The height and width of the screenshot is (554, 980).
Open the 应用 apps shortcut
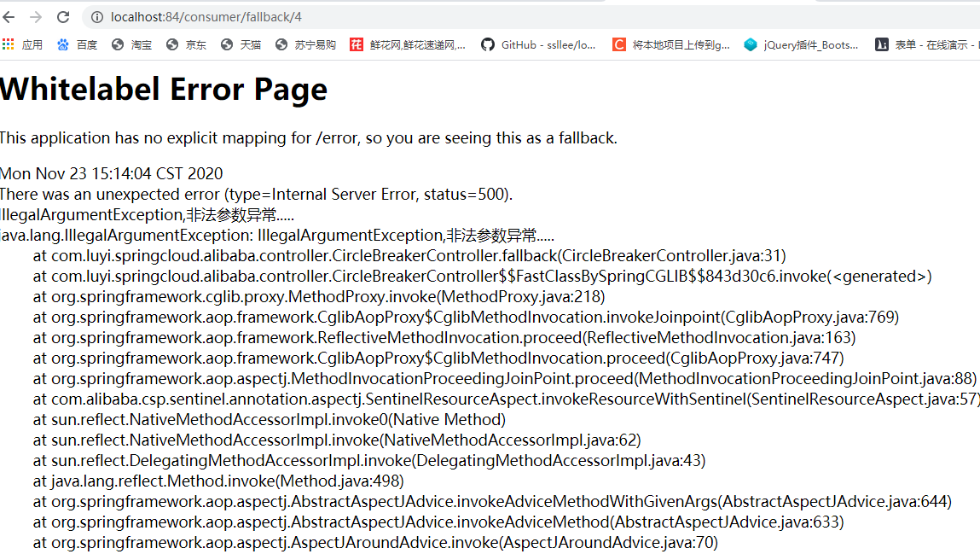pos(22,44)
